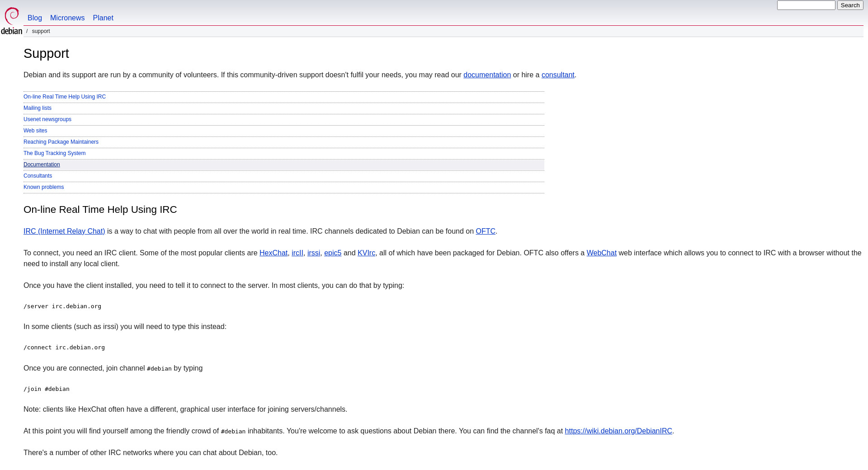Follow the consultant link in intro
Image resolution: width=868 pixels, height=470 pixels.
click(x=557, y=75)
